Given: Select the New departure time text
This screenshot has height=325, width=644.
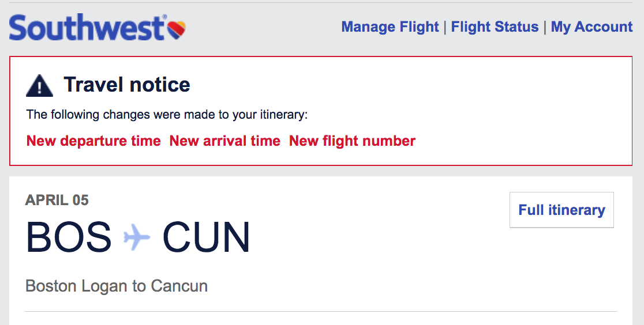Looking at the screenshot, I should 93,141.
